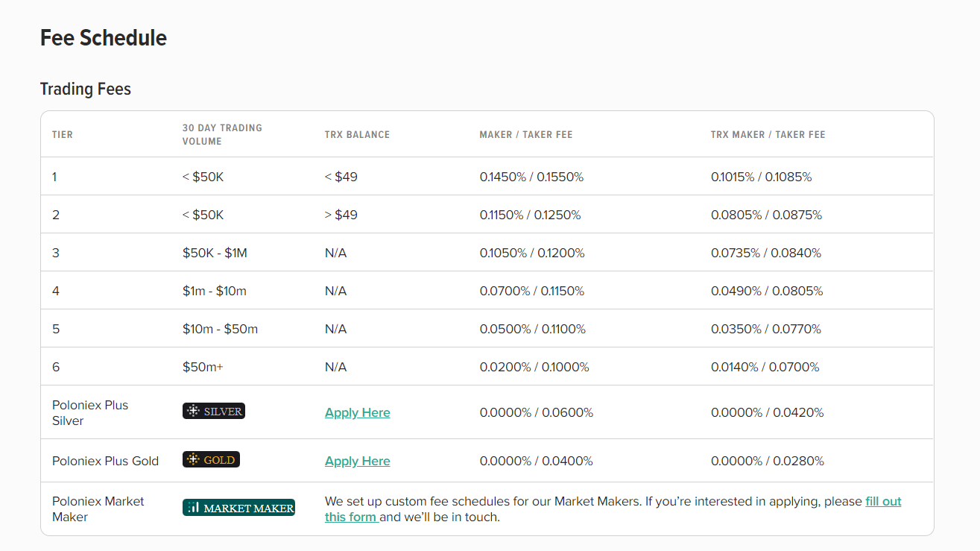The image size is (980, 551).
Task: Select TRX fee 0.0735% / 0.0840%
Action: 766,253
